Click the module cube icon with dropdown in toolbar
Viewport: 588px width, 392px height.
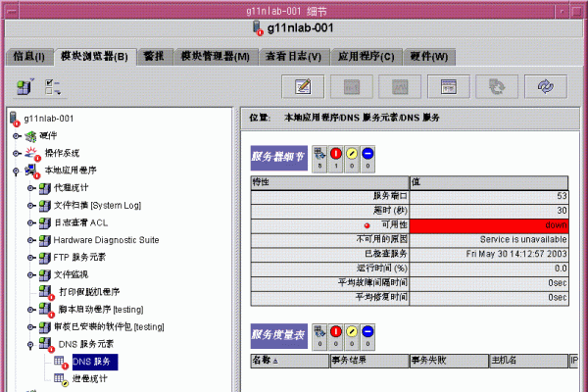click(x=25, y=86)
